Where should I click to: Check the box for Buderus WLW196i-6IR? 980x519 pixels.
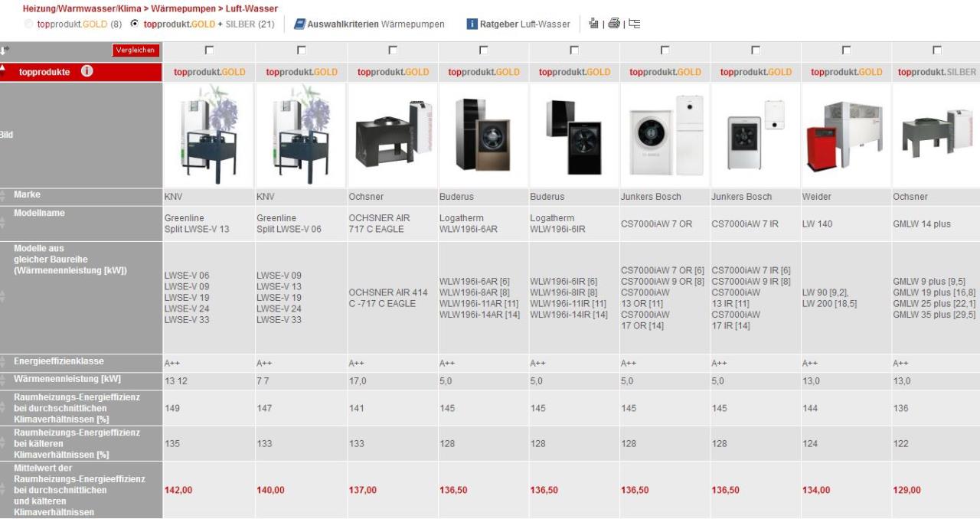tap(574, 51)
